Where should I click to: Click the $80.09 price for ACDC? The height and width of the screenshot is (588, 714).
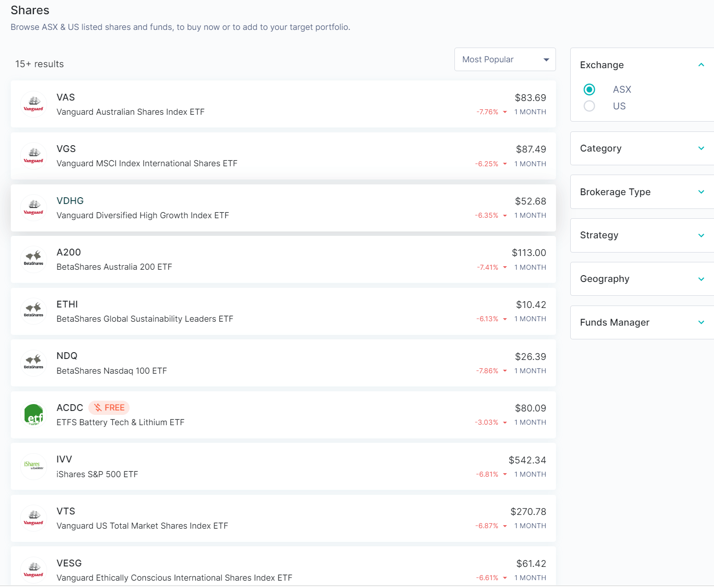tap(530, 408)
